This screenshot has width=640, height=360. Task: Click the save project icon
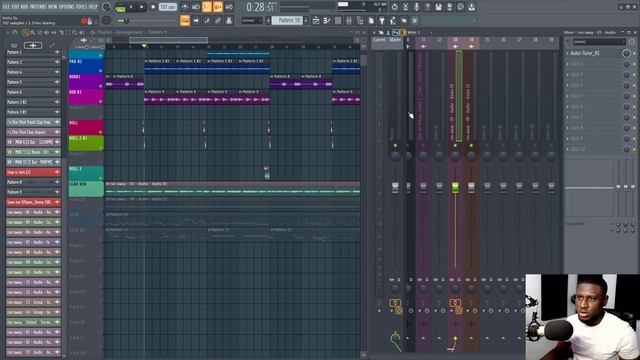[438, 7]
